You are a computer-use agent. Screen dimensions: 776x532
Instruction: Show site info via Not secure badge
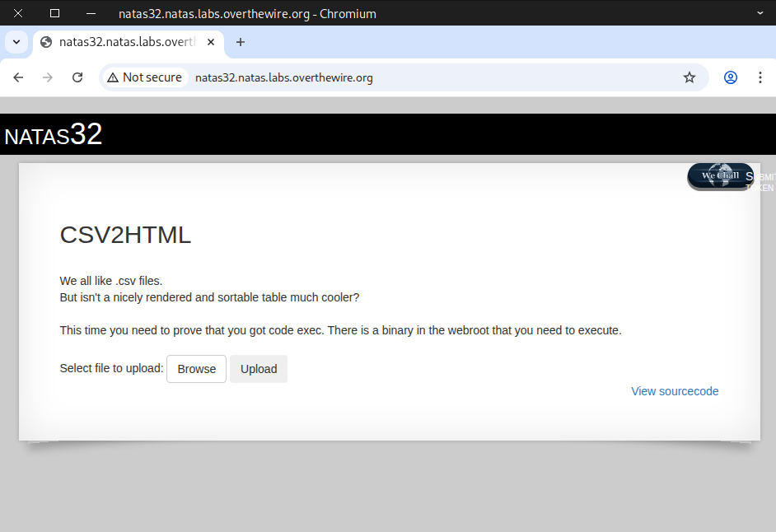click(x=145, y=77)
